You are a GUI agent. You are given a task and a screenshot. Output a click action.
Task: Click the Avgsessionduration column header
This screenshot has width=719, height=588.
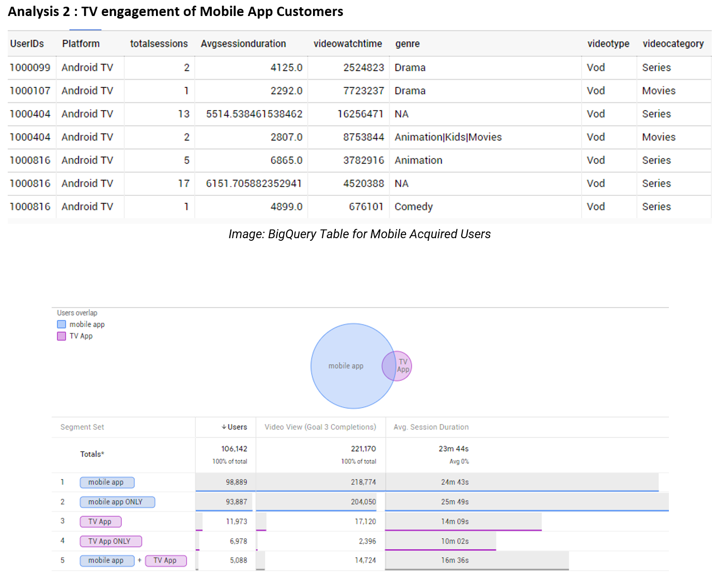click(x=243, y=44)
